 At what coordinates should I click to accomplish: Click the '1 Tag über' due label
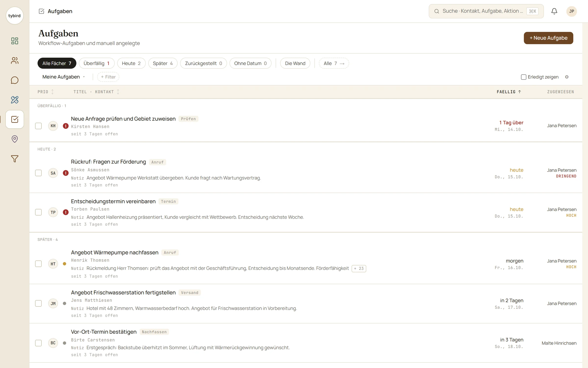[x=511, y=123]
